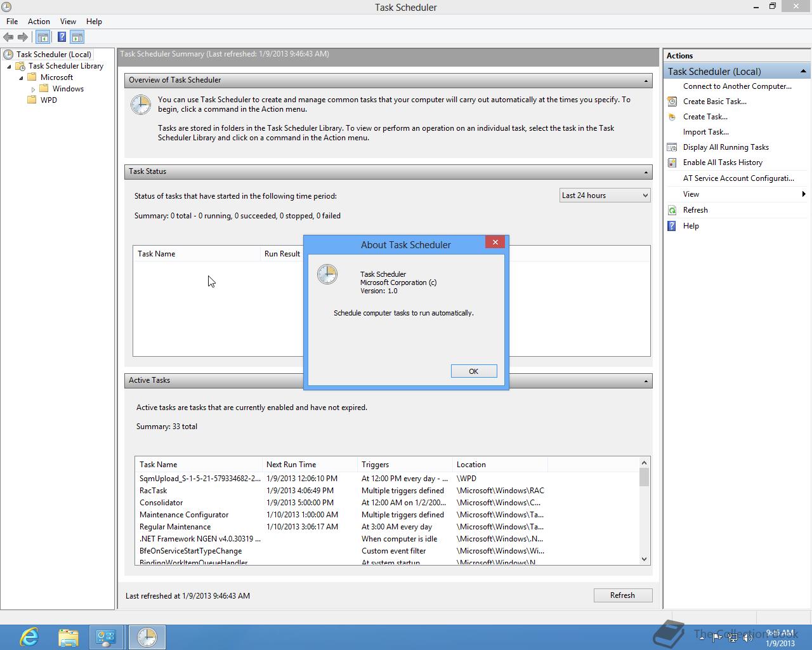Viewport: 812px width, 650px height.
Task: Click the Microsoft folder icon in tree
Action: (x=32, y=77)
